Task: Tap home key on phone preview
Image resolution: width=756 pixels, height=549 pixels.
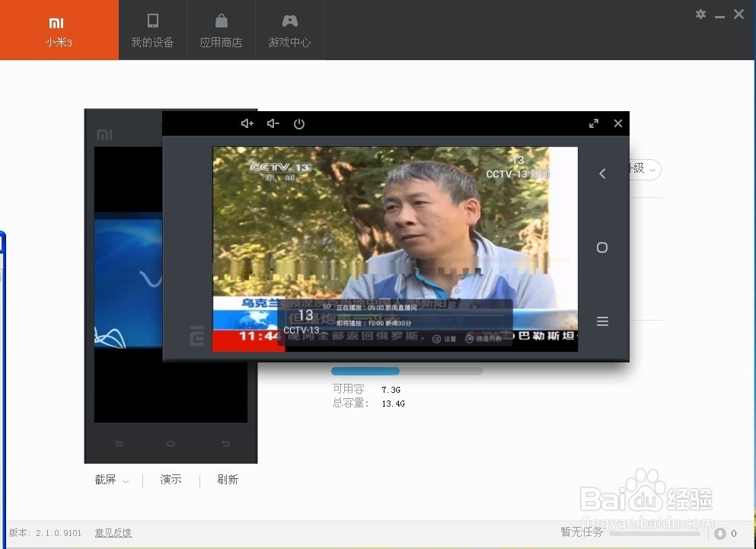Action: click(x=171, y=443)
